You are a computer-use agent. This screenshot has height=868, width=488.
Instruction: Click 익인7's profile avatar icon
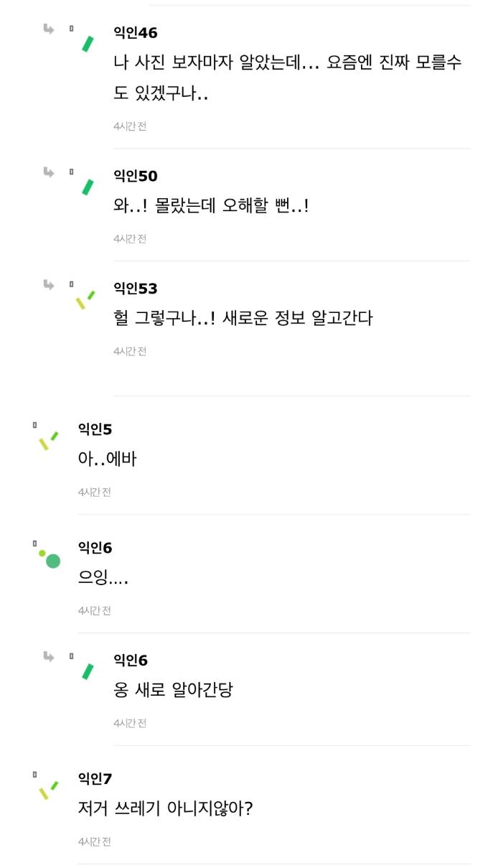click(x=49, y=790)
